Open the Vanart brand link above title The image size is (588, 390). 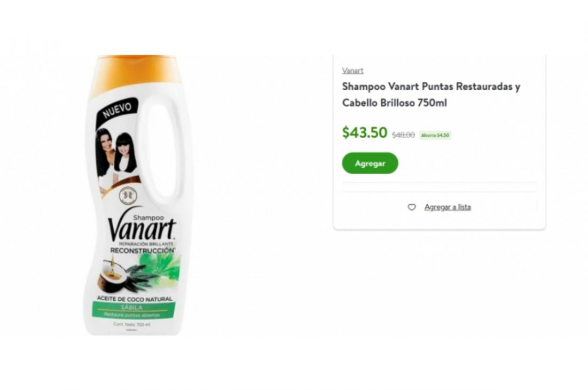pos(352,71)
